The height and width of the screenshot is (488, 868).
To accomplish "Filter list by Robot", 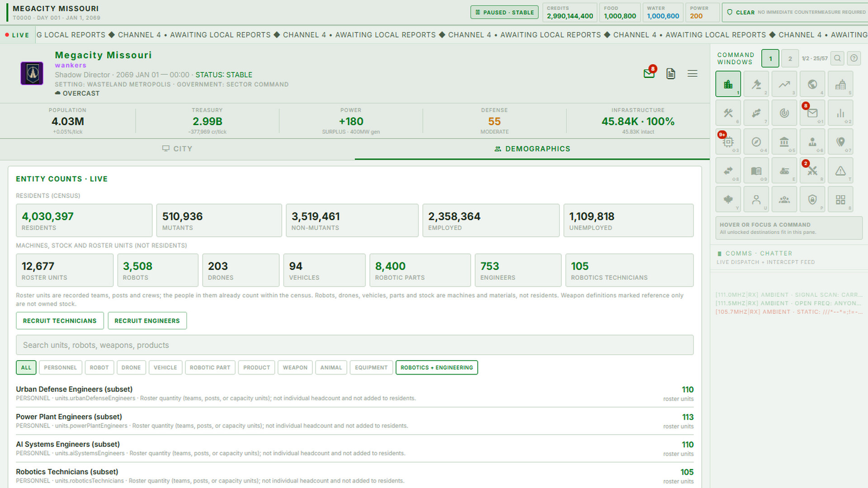I will [x=99, y=367].
